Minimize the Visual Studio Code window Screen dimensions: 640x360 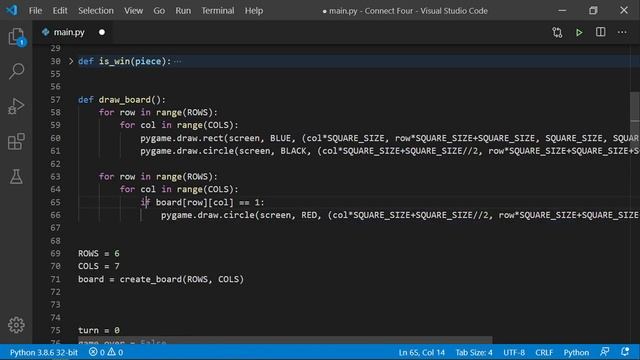(562, 10)
